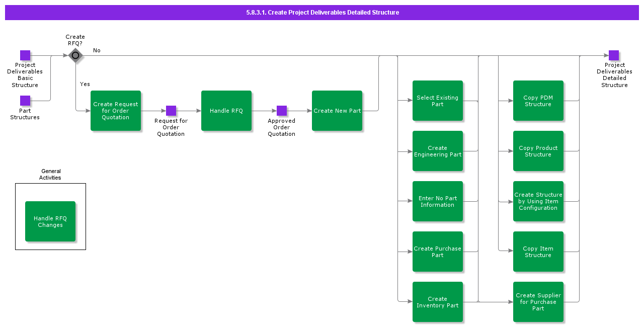Select Create Structure by Using Item Configuration
Screen dimensions: 644x327
538,201
